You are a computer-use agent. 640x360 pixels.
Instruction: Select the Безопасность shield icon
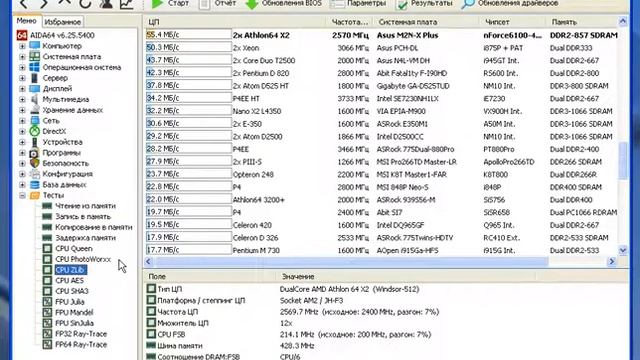coord(35,163)
